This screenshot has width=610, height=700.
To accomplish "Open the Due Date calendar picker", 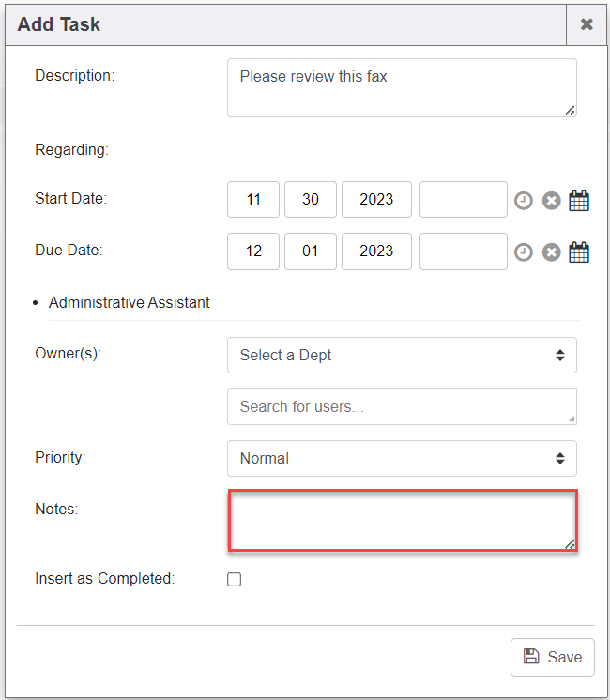I will click(579, 251).
